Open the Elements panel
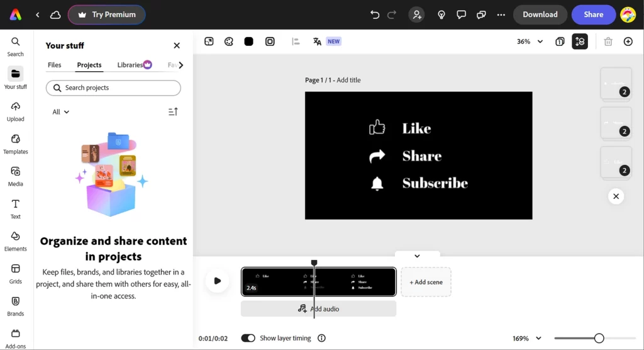The height and width of the screenshot is (350, 644). pyautogui.click(x=16, y=242)
